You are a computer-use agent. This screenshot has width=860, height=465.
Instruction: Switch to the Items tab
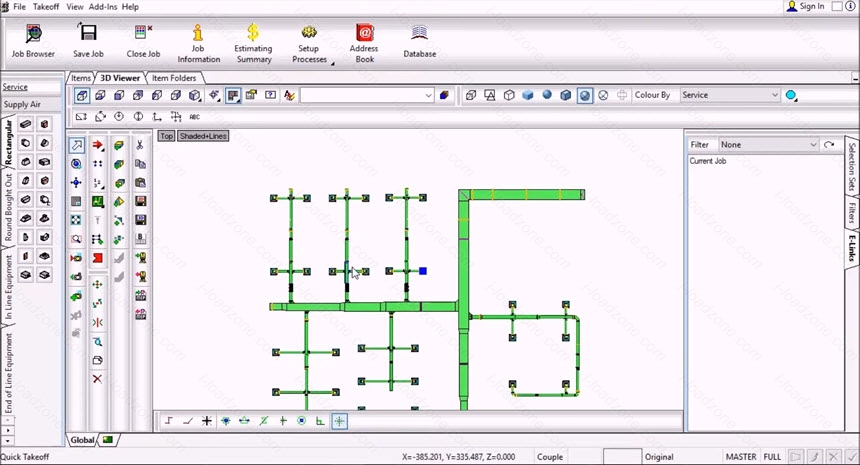(x=81, y=78)
